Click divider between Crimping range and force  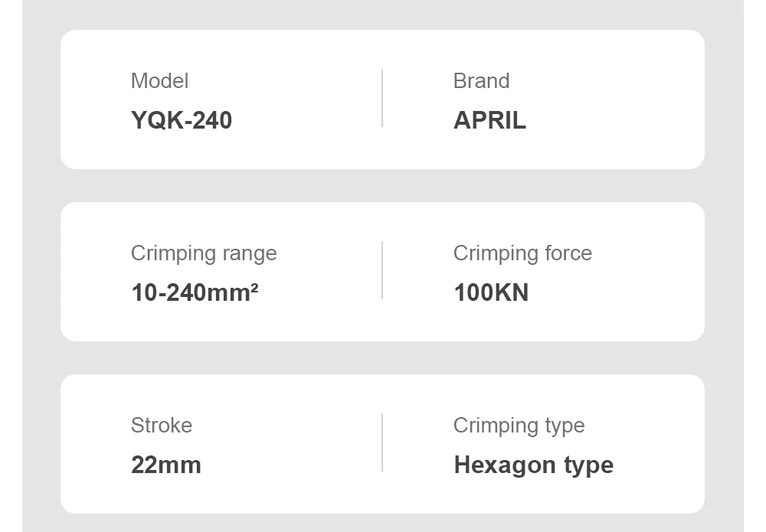[382, 270]
